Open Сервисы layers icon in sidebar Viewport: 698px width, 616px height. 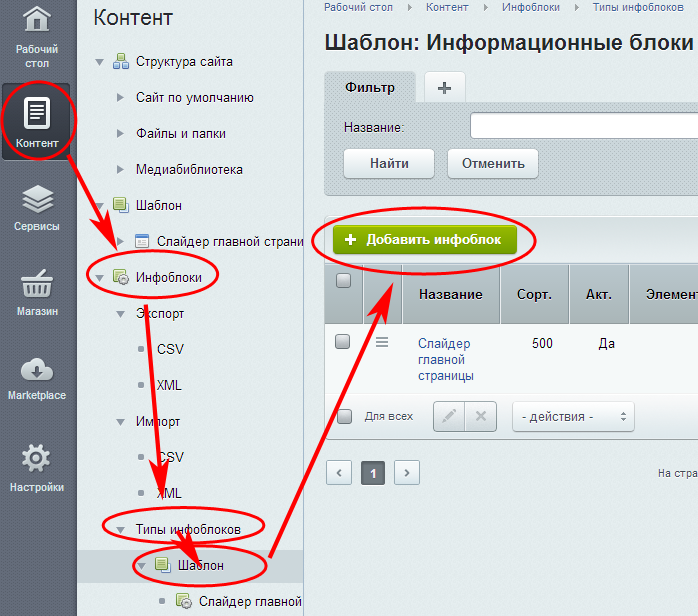coord(37,199)
